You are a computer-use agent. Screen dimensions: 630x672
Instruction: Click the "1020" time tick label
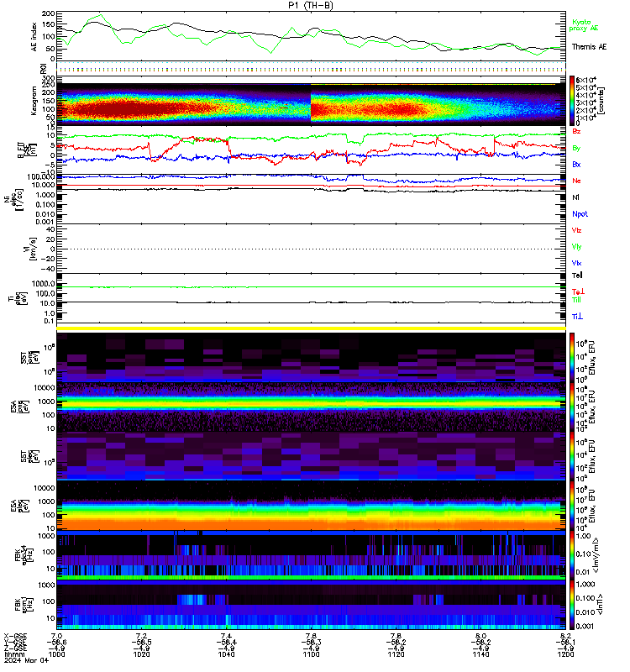(141, 654)
